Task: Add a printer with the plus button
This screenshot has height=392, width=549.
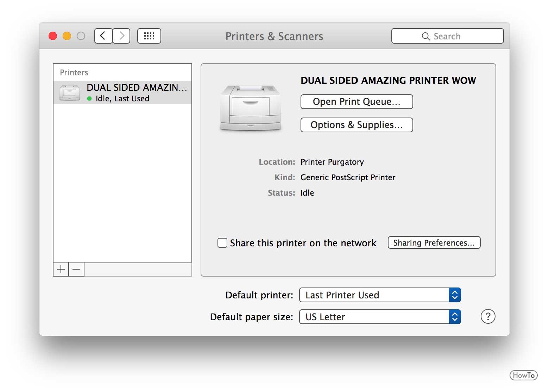Action: coord(61,269)
